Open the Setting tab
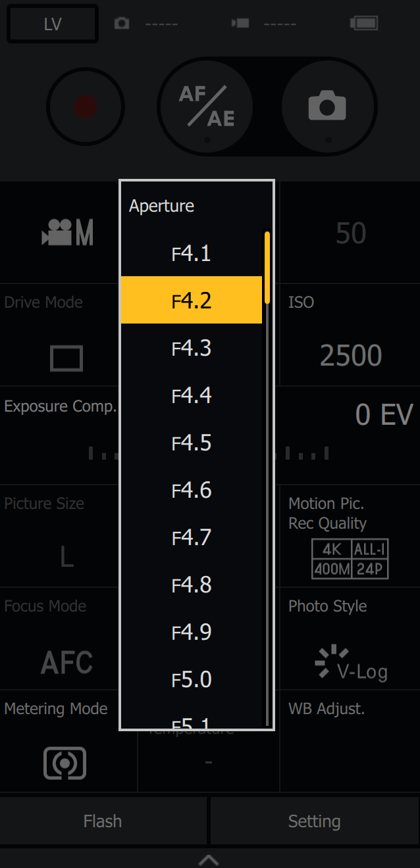 [315, 821]
